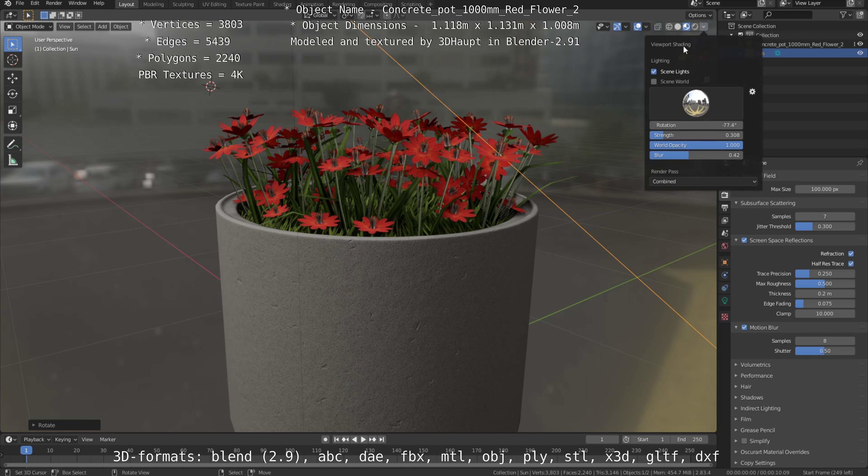
Task: Click the Strength slider in Viewport Shading
Action: [x=696, y=135]
